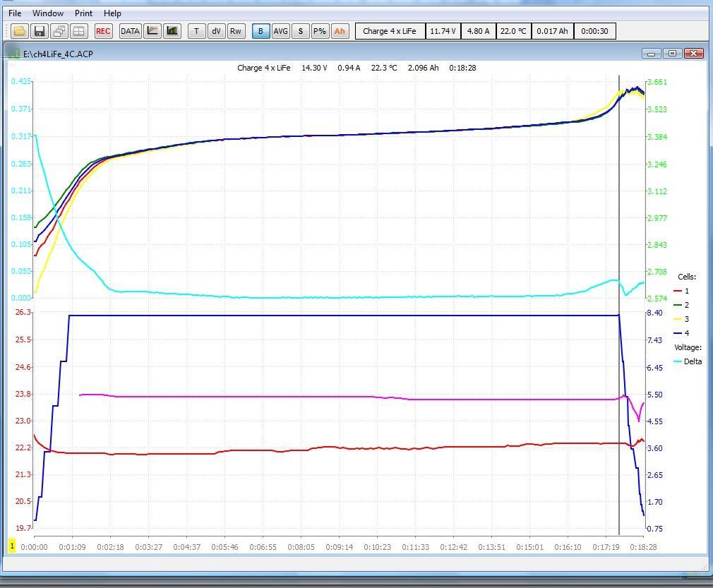Toggle the dV curve button

point(217,31)
